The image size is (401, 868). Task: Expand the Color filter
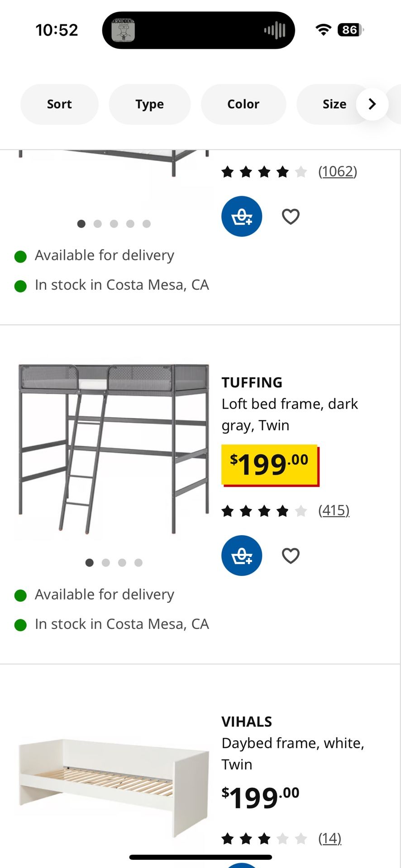click(243, 104)
